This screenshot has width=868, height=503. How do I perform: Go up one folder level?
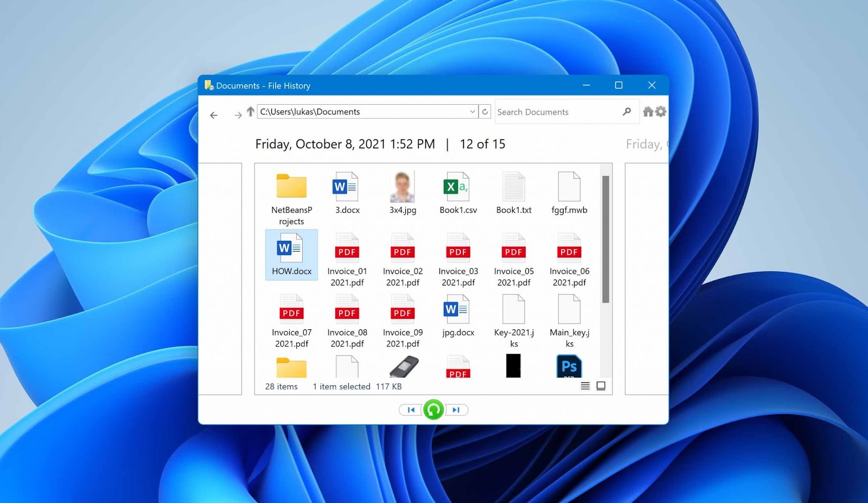pyautogui.click(x=250, y=112)
